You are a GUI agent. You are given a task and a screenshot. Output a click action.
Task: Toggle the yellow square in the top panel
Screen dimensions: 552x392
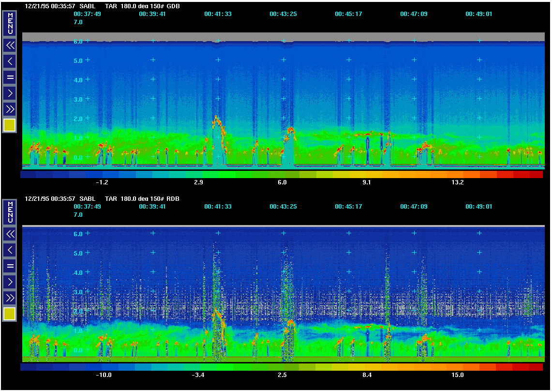[10, 125]
